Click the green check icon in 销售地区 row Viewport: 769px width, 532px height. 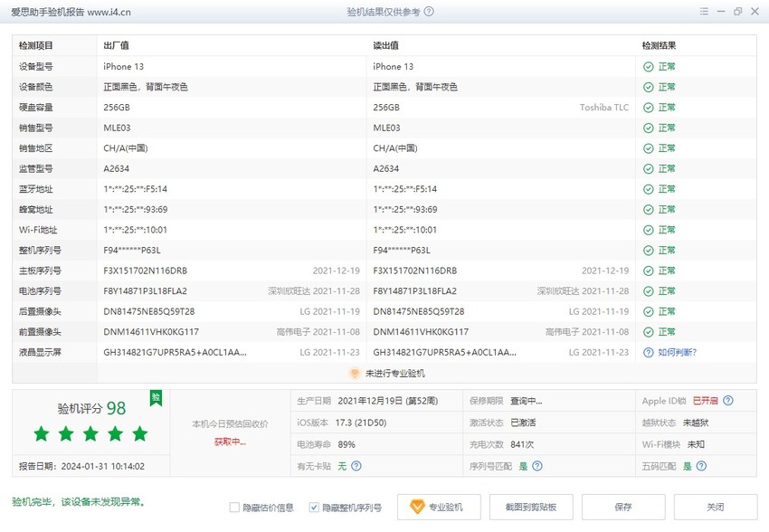(x=649, y=148)
